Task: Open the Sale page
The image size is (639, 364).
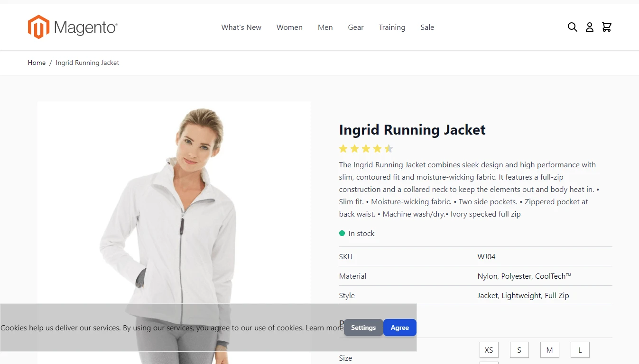Action: 427,27
